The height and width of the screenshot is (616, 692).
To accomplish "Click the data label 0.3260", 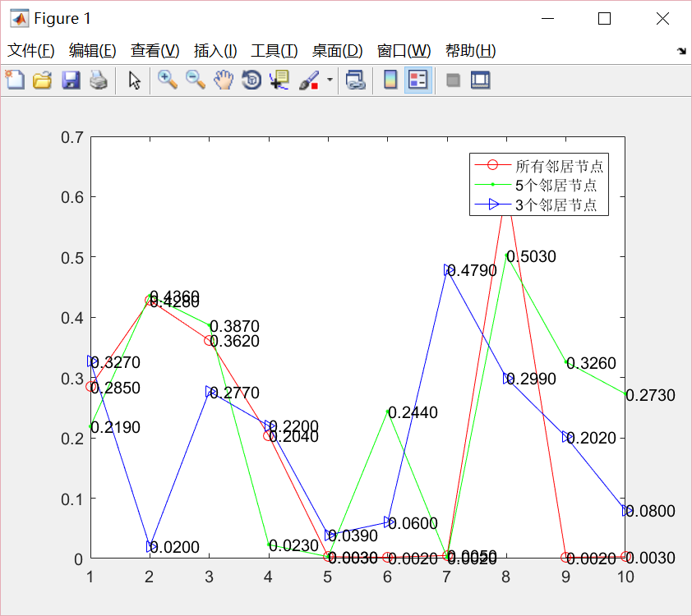I will pos(591,363).
